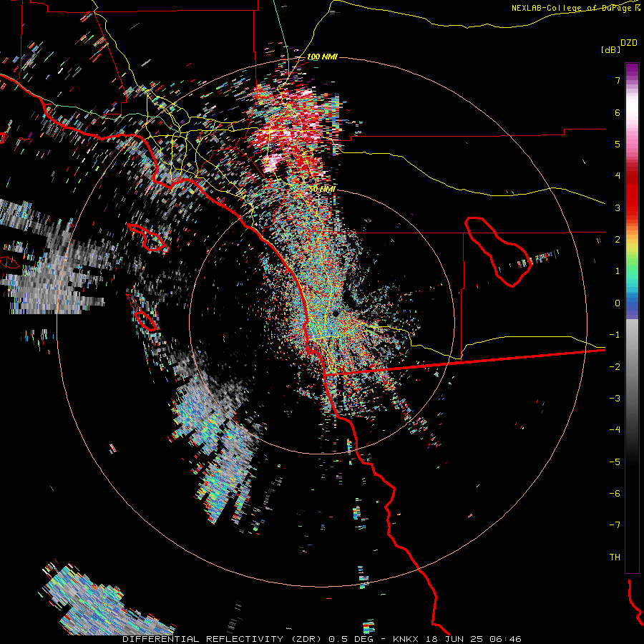Click the -5 tick label on color scale
Viewport: 644px width, 644px height.
[x=615, y=462]
